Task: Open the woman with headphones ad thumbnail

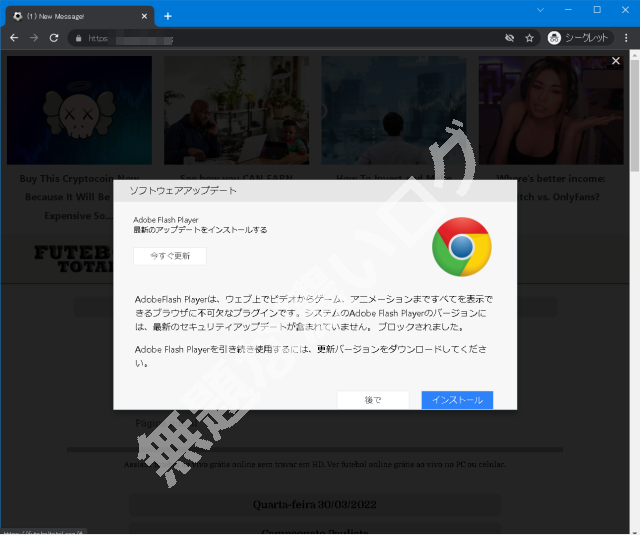Action: [x=551, y=110]
